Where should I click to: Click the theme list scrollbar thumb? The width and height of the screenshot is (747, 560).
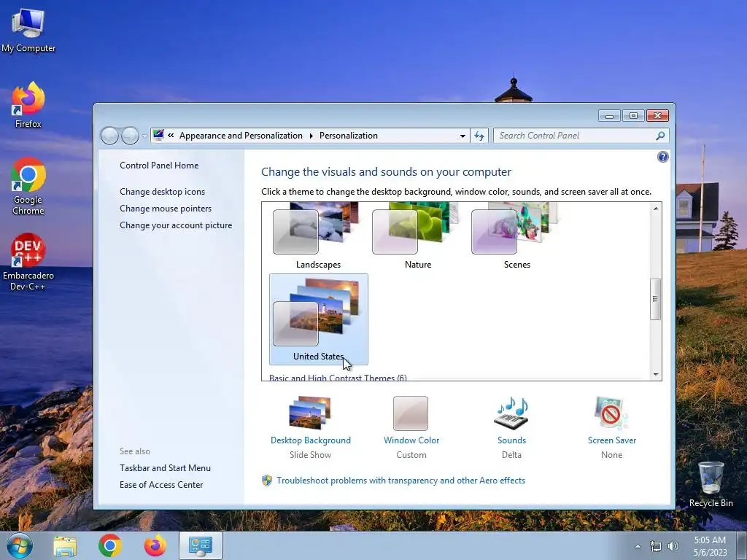656,299
